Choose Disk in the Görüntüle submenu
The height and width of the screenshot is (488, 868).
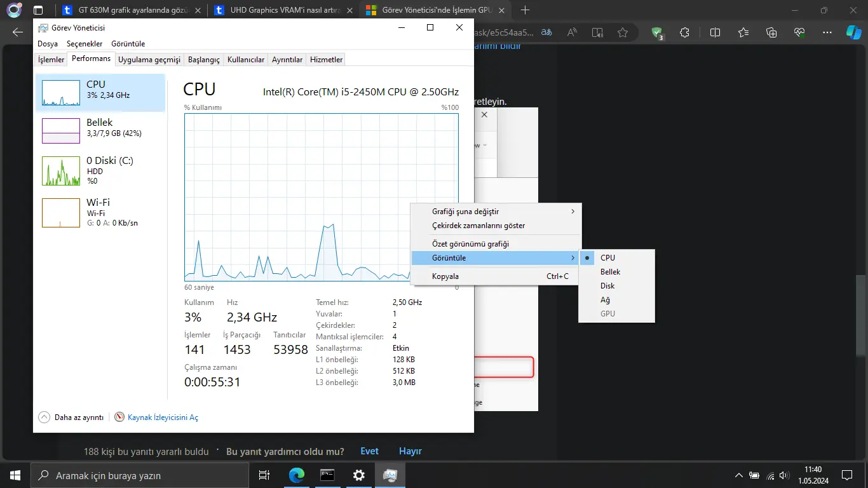point(616,286)
